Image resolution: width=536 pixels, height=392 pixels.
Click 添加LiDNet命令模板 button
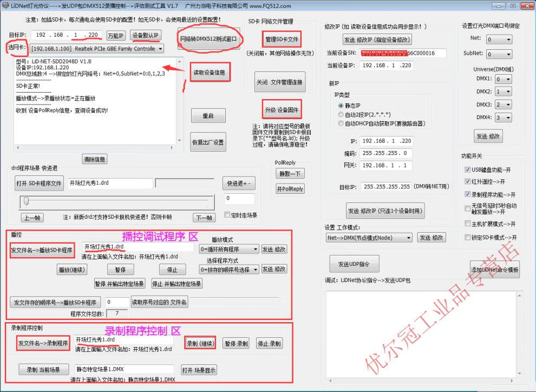[x=495, y=269]
